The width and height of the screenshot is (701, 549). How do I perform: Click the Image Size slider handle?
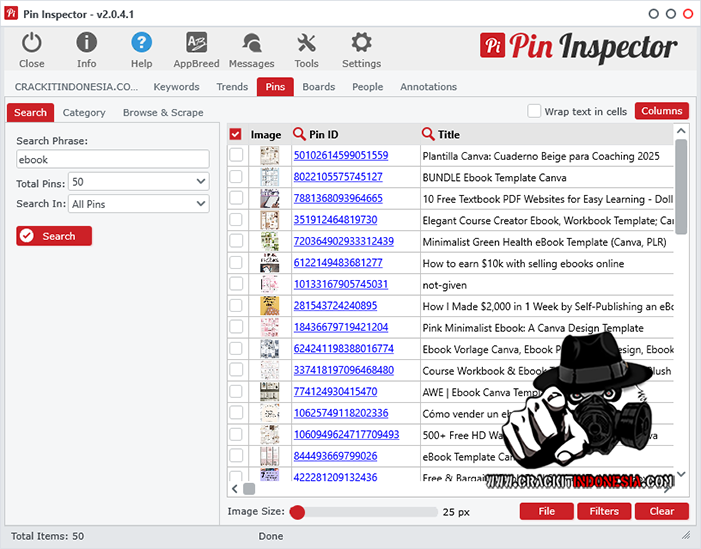point(297,512)
